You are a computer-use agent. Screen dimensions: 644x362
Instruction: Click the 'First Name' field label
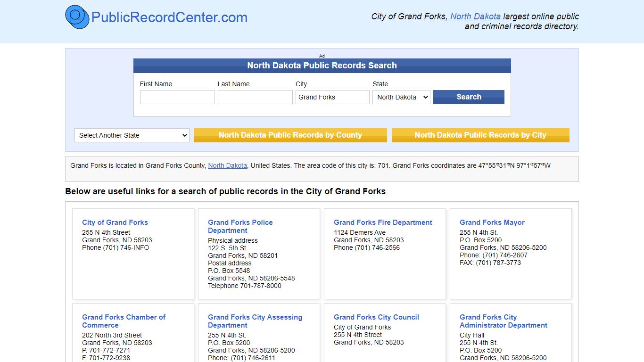click(156, 84)
